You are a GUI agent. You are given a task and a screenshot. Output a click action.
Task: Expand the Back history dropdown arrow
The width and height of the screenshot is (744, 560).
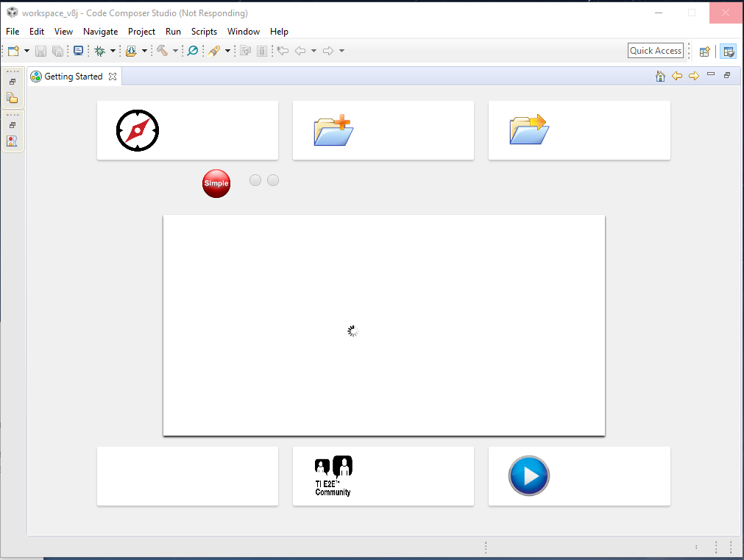click(x=313, y=51)
